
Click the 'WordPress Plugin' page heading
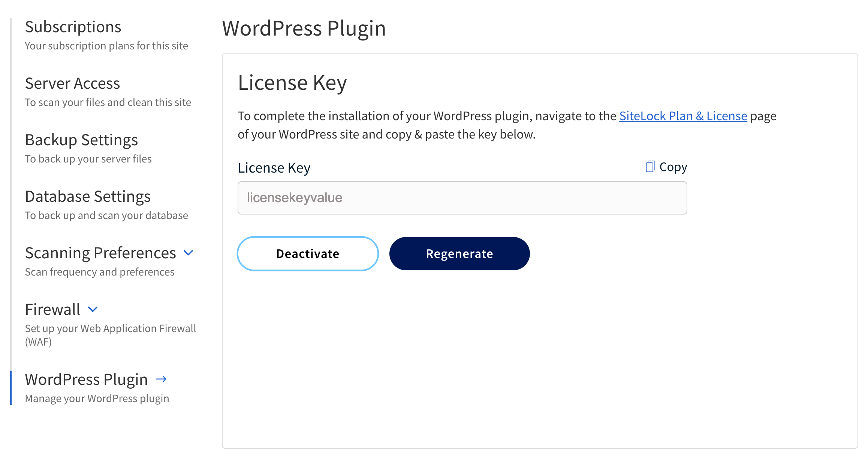coord(304,28)
